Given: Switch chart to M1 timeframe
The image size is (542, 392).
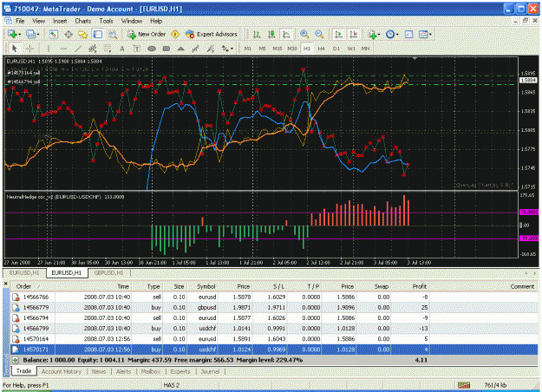Looking at the screenshot, I should (x=247, y=49).
